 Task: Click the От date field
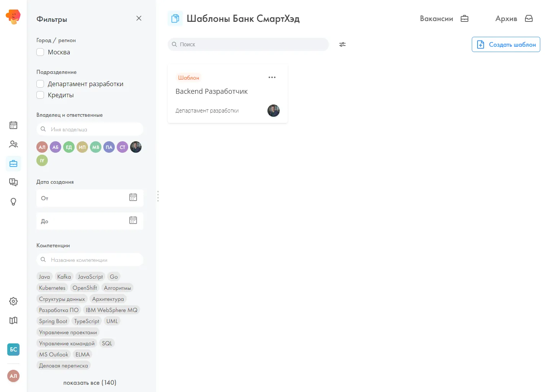click(x=90, y=198)
